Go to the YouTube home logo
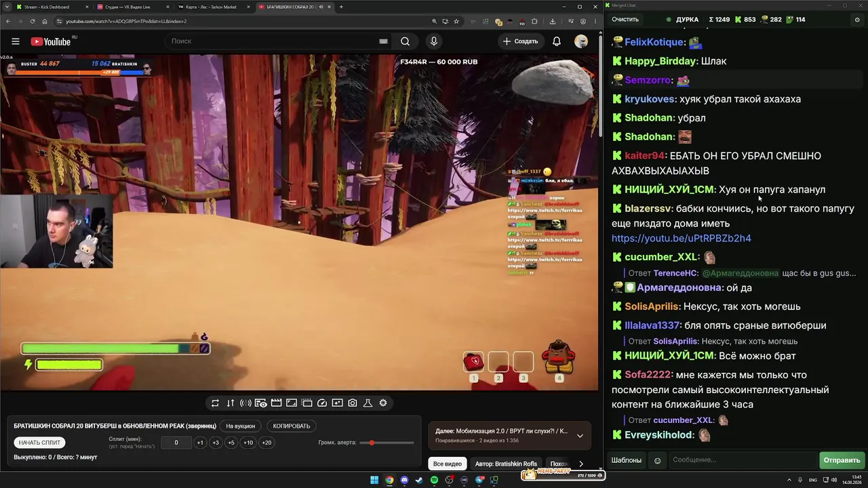The height and width of the screenshot is (488, 868). 51,41
